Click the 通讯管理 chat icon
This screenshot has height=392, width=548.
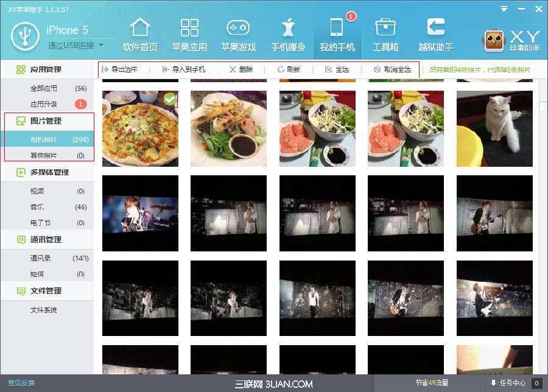pos(21,240)
